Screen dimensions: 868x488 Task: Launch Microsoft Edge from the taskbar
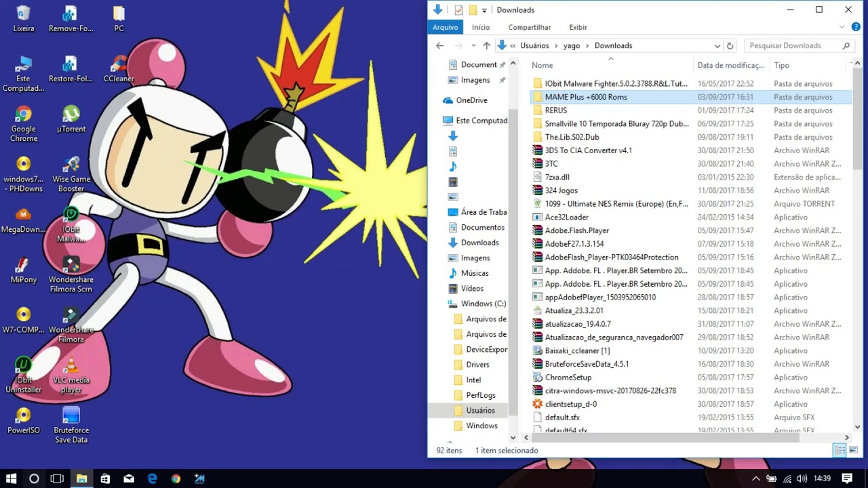coord(153,479)
